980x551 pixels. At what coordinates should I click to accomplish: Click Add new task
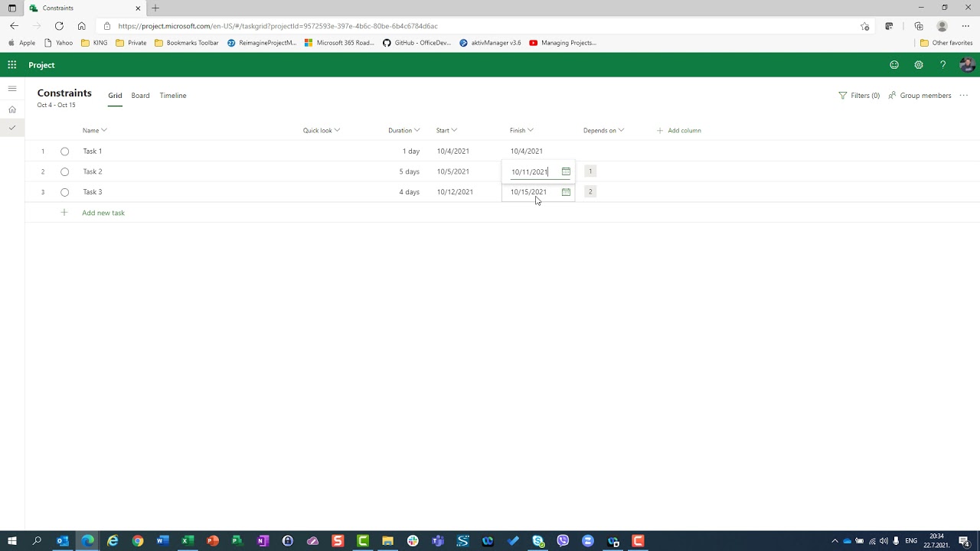point(103,213)
